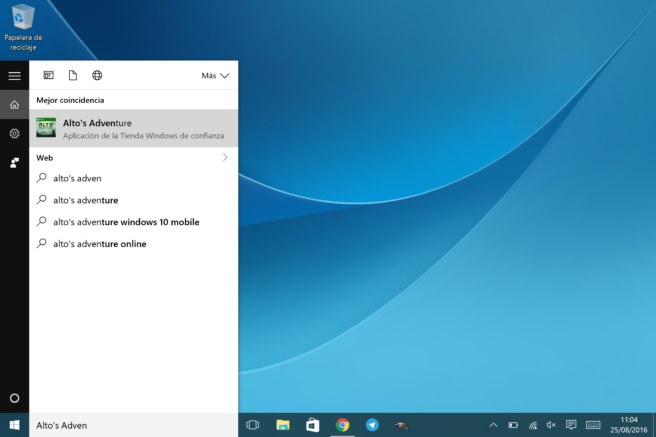The image size is (656, 437).
Task: Click the Mejor coincidencia heading
Action: 70,100
